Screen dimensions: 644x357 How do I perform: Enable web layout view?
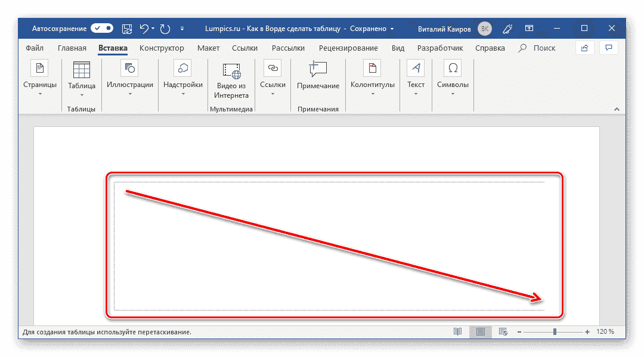point(503,331)
